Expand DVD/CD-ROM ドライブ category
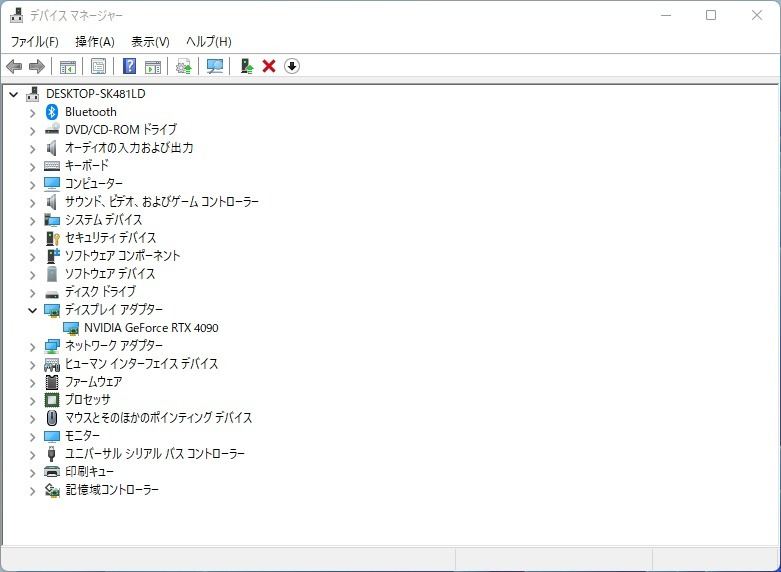The height and width of the screenshot is (572, 781). tap(33, 131)
